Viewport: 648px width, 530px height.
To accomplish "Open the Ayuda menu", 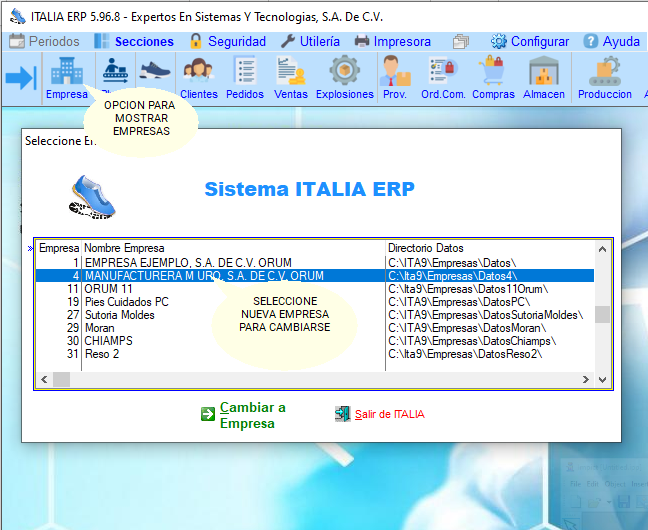I will pyautogui.click(x=612, y=41).
